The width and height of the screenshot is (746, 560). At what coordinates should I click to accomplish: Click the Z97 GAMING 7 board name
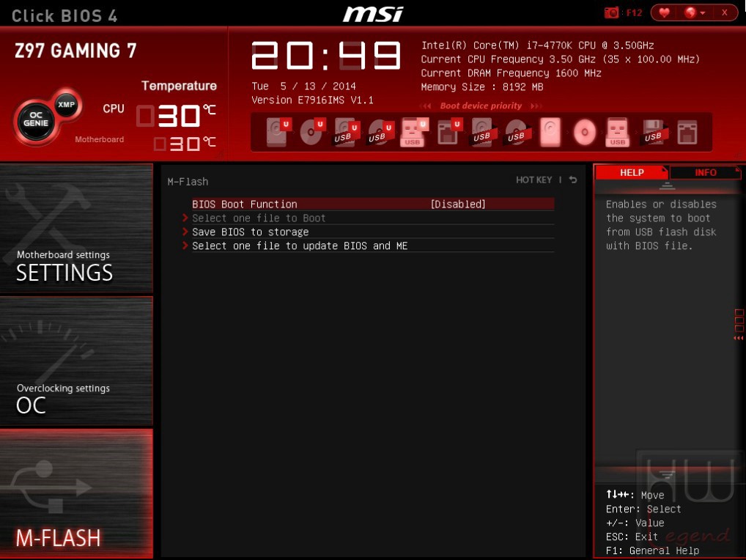75,51
